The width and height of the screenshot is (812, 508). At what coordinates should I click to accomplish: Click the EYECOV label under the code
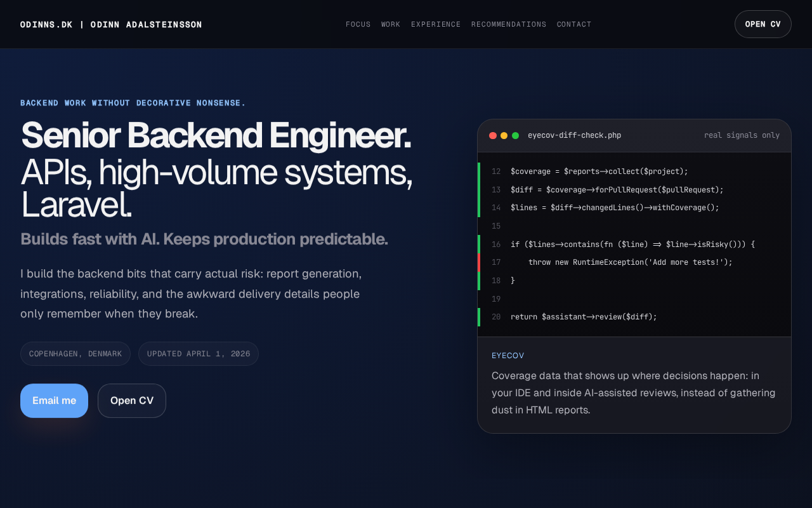tap(508, 356)
